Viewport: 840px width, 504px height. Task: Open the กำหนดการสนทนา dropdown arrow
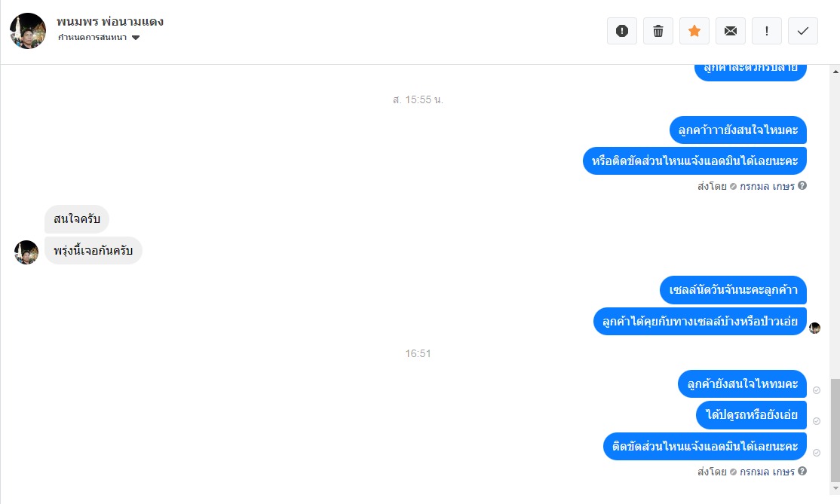click(136, 38)
